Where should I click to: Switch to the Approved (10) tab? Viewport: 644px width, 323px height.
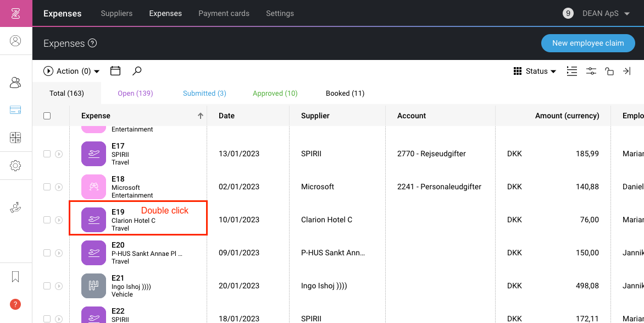pos(275,94)
